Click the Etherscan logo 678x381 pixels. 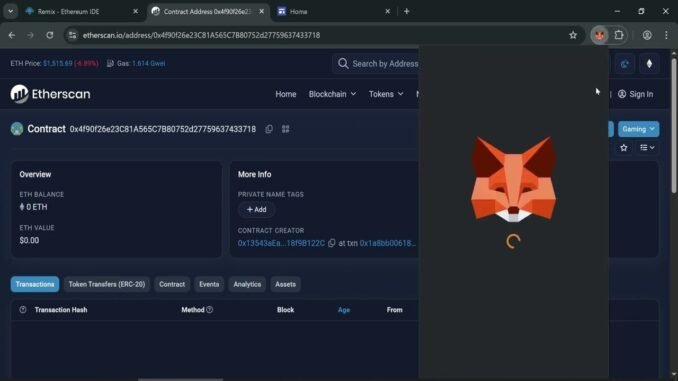[50, 94]
